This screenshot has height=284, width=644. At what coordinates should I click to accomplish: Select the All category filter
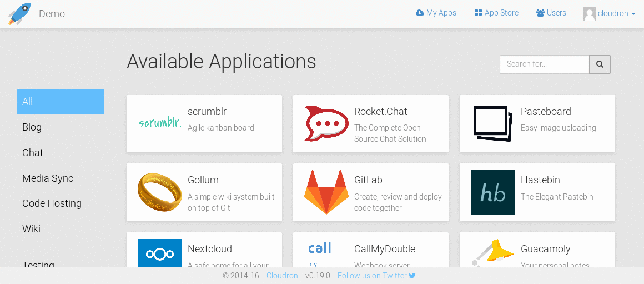pos(61,102)
